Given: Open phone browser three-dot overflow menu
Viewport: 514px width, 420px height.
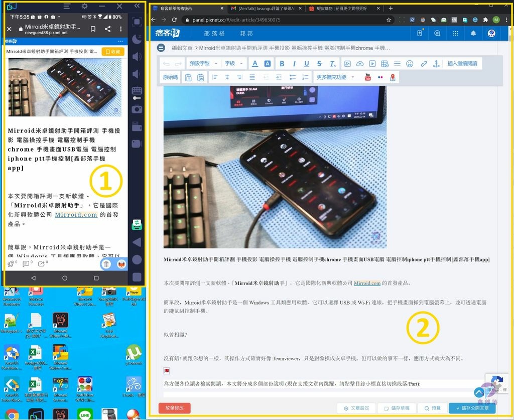Looking at the screenshot, I should point(120,29).
